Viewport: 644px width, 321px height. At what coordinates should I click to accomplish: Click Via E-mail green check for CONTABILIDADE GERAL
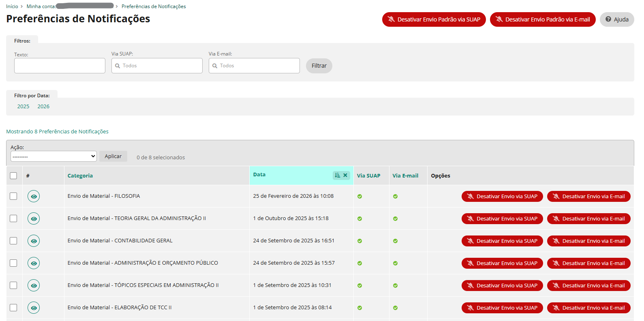[x=395, y=241]
